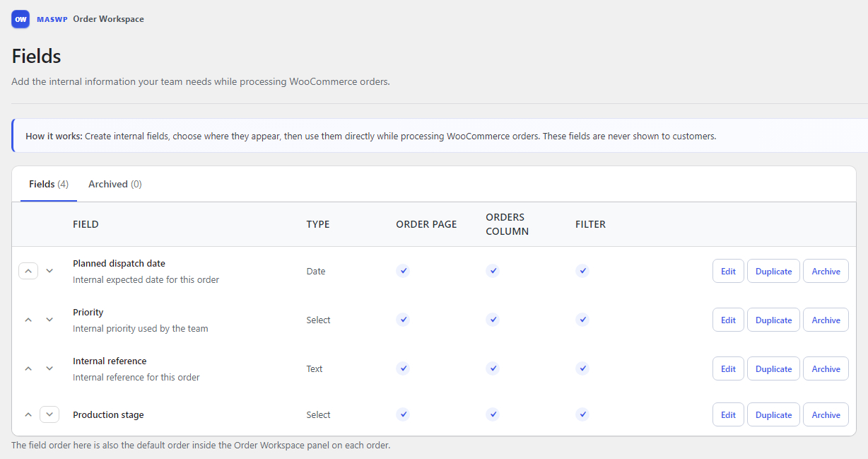Click the FIELD column header

tap(86, 224)
